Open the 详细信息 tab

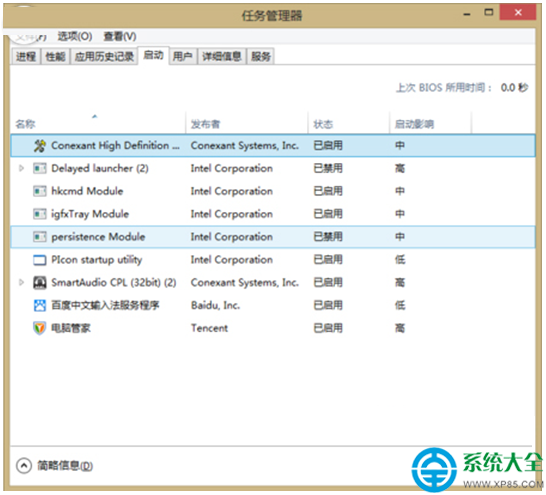[x=222, y=56]
